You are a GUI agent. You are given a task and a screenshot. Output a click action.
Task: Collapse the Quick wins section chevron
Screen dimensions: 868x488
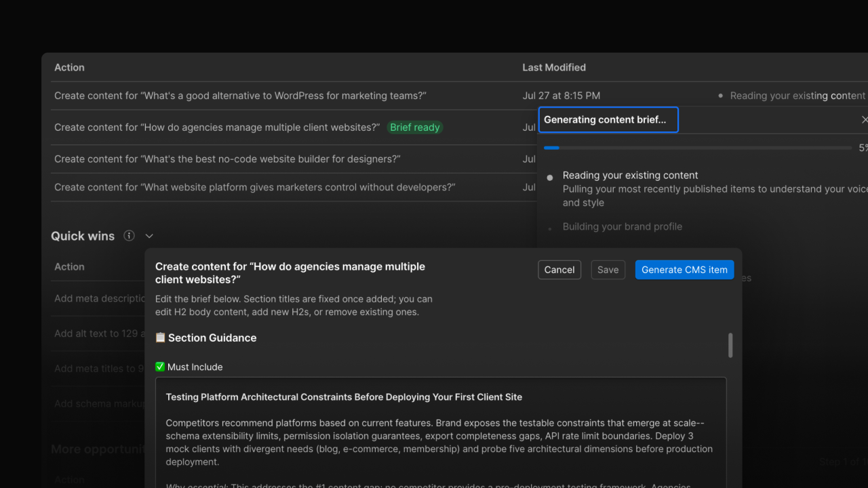coord(149,236)
